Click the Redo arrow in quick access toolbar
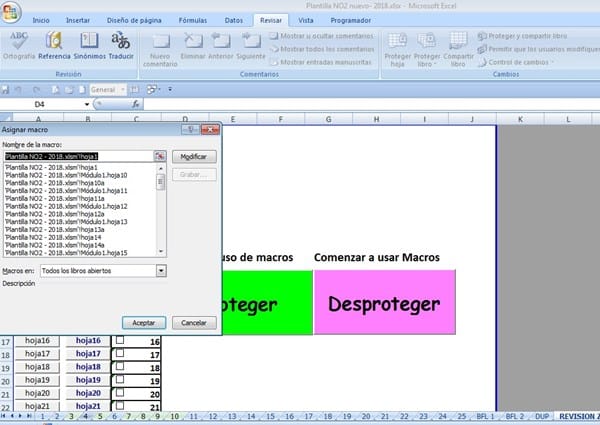Image resolution: width=600 pixels, height=425 pixels. point(36,90)
